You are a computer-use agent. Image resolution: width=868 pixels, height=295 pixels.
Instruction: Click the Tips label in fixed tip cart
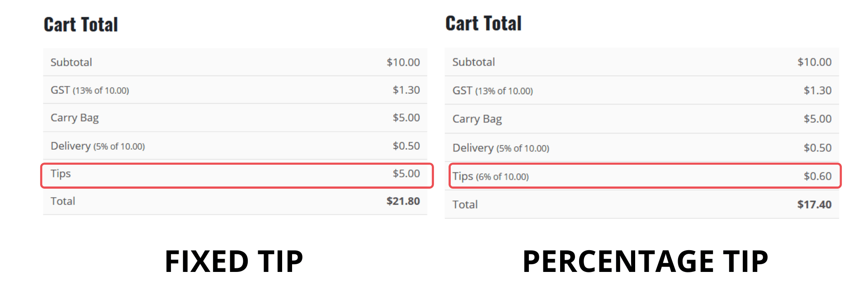[x=61, y=174]
